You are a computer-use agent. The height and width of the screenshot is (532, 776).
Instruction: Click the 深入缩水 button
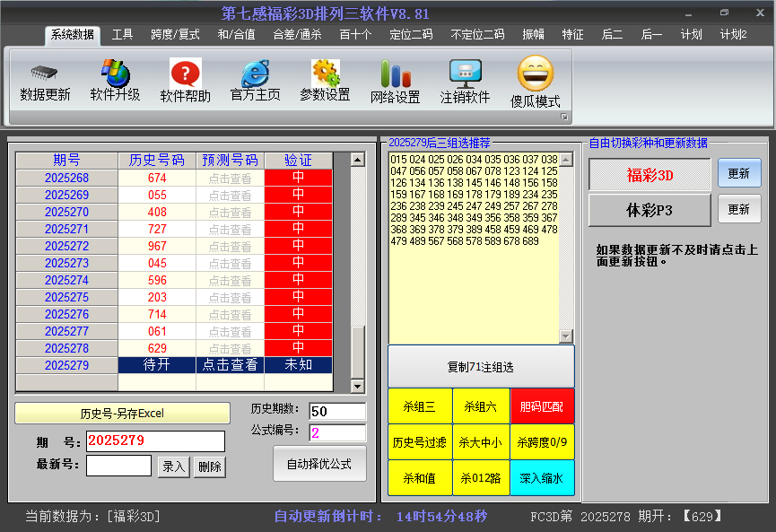[x=540, y=477]
